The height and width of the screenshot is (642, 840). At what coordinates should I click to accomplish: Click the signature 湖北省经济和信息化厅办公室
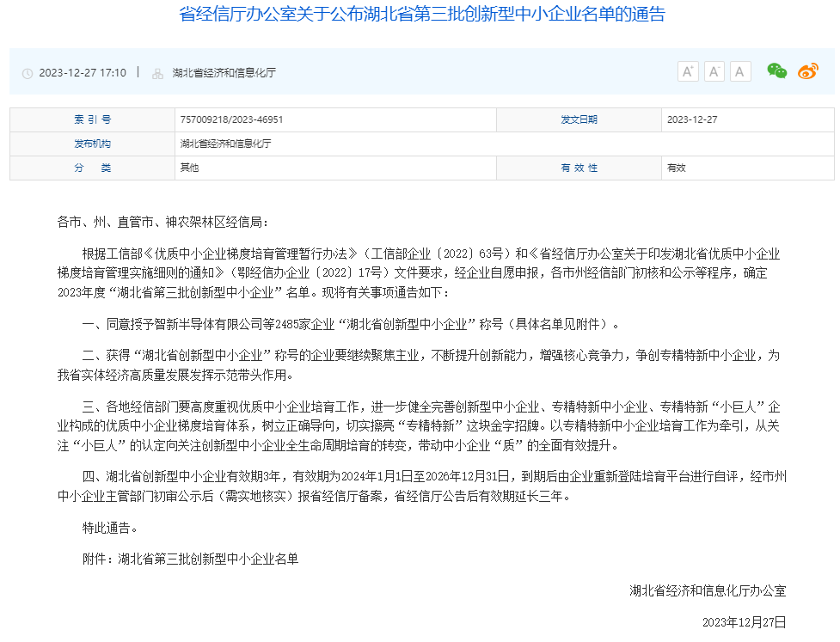pos(708,590)
